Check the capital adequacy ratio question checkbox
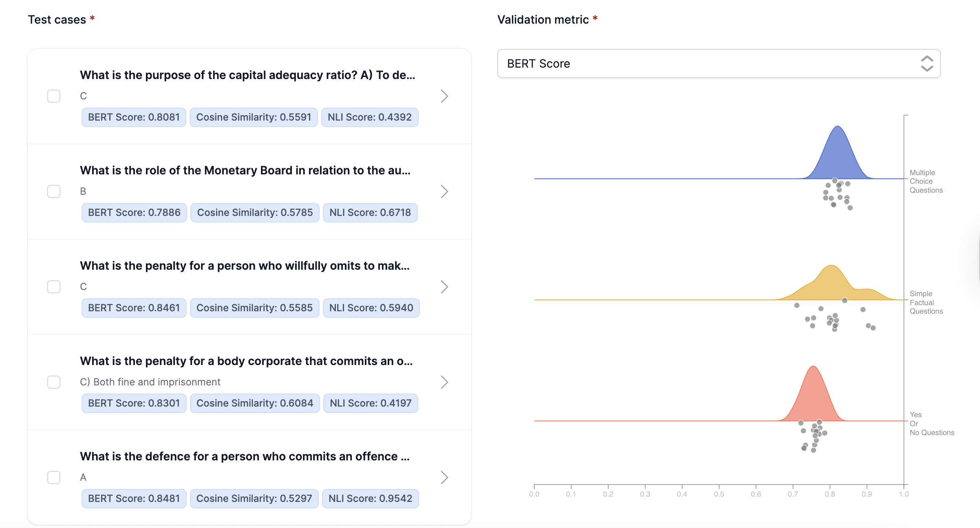This screenshot has width=980, height=528. [x=53, y=96]
